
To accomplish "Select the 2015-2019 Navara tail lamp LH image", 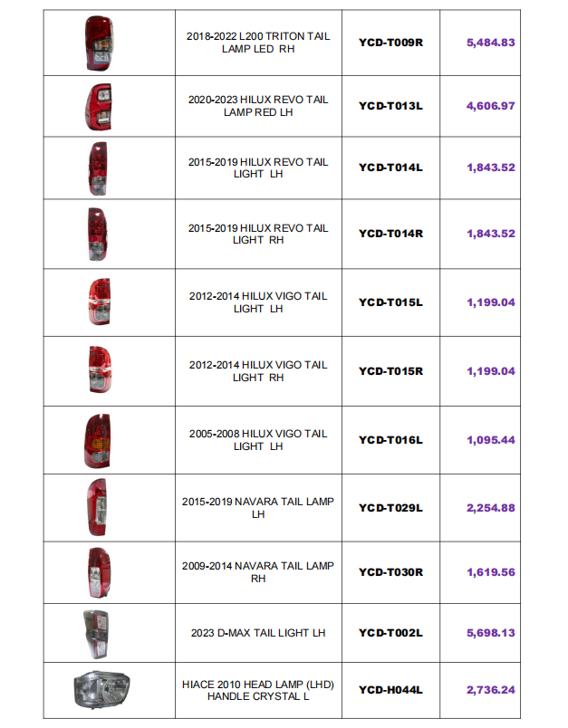I will coord(97,507).
